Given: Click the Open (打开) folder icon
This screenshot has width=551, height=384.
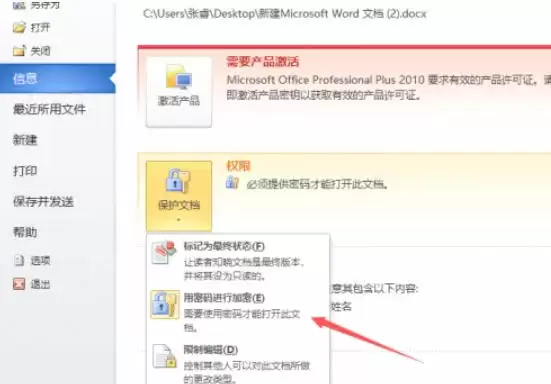Looking at the screenshot, I should tap(19, 27).
